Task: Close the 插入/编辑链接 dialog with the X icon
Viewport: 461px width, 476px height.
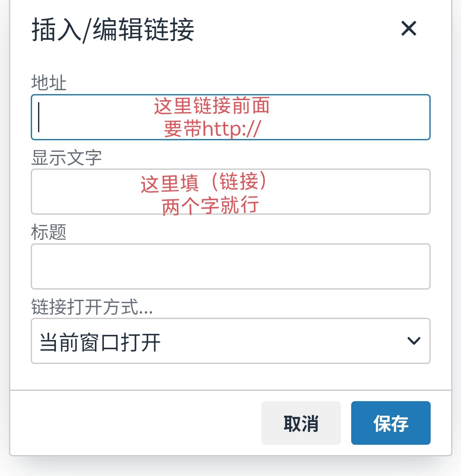Action: 408,29
